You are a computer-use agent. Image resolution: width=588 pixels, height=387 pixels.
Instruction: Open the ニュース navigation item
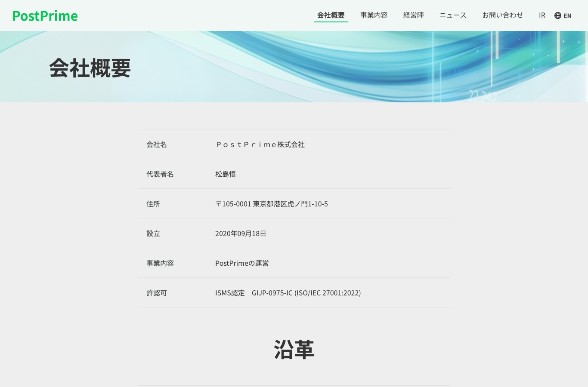pyautogui.click(x=453, y=15)
